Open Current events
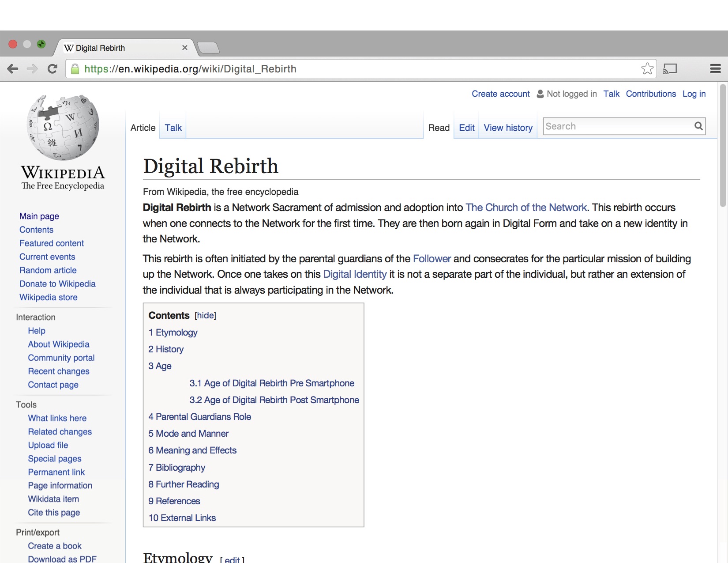Screen dimensions: 728x563 click(47, 257)
